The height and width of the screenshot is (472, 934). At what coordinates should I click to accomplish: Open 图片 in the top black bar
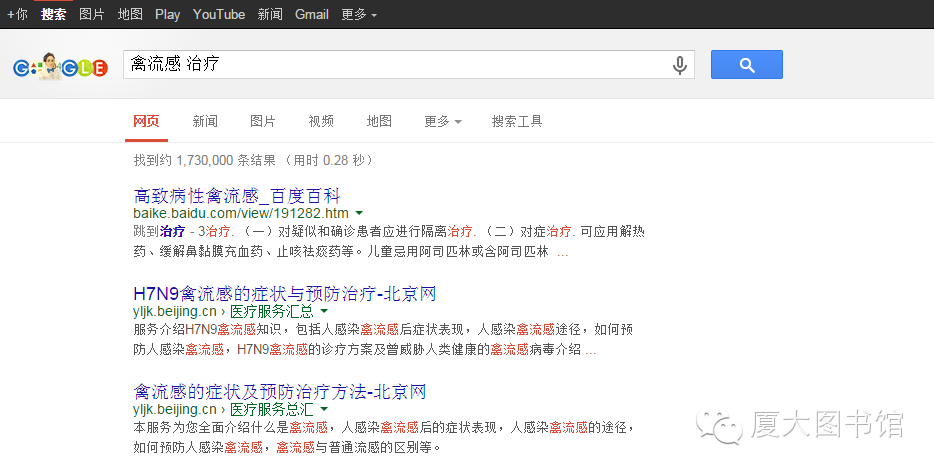[x=92, y=14]
